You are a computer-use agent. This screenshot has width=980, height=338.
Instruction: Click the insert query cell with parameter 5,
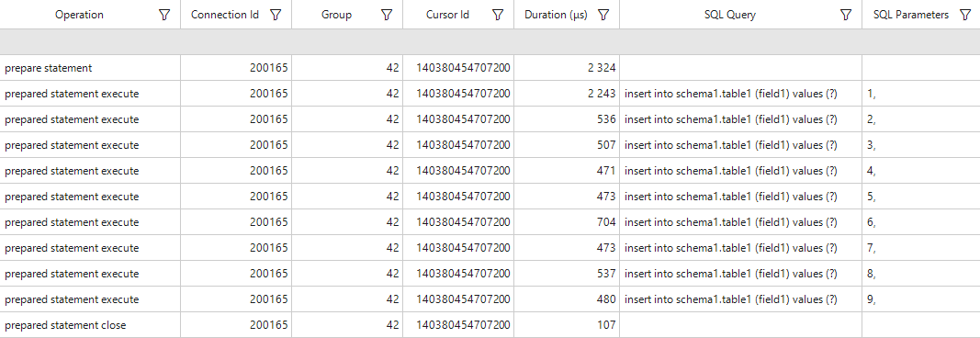[740, 197]
